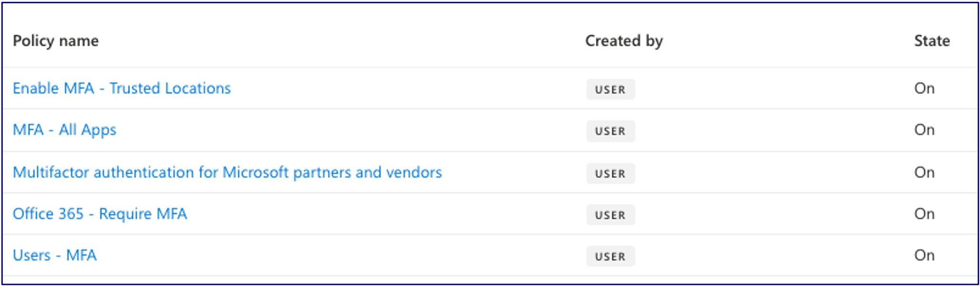Open the MFA - All Apps policy
The image size is (980, 286).
pos(65,130)
